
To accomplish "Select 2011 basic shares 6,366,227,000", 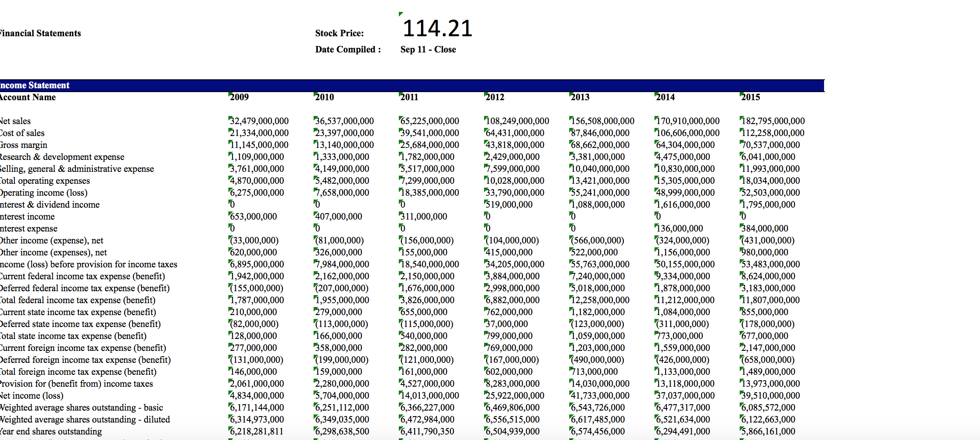I will (x=427, y=408).
